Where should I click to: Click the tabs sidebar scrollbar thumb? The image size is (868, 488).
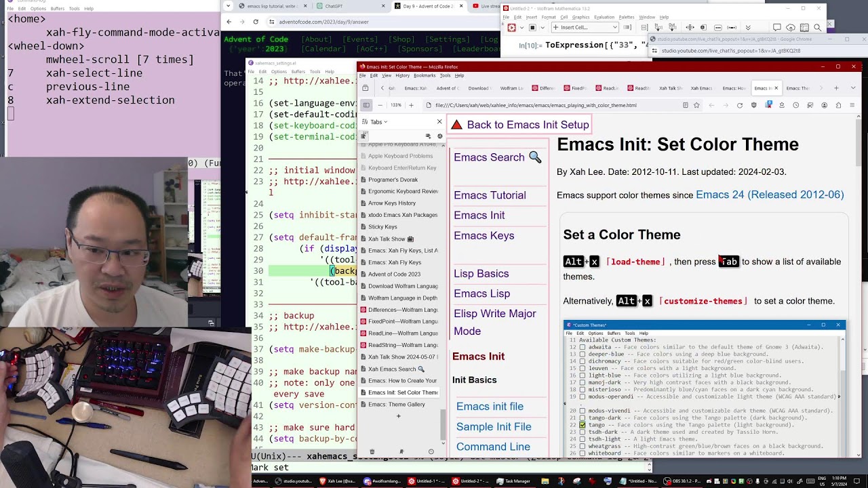pyautogui.click(x=443, y=424)
